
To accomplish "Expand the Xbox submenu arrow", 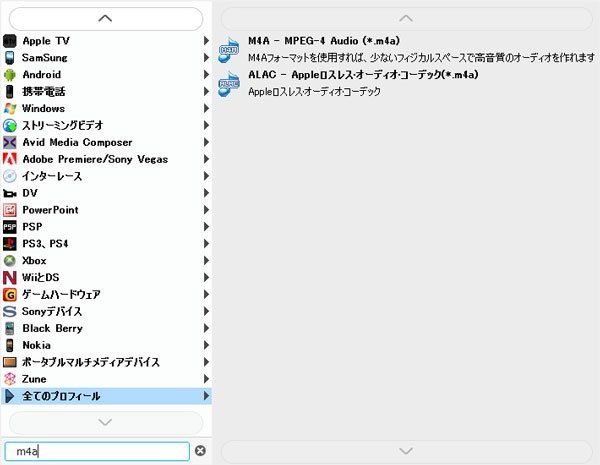I will point(206,261).
